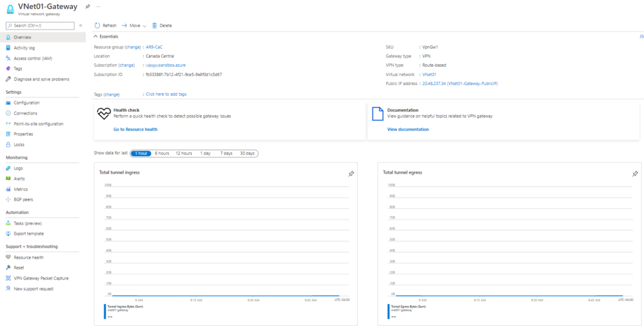Click the Total tunnel egress chart title
This screenshot has height=326, width=644.
pyautogui.click(x=402, y=172)
